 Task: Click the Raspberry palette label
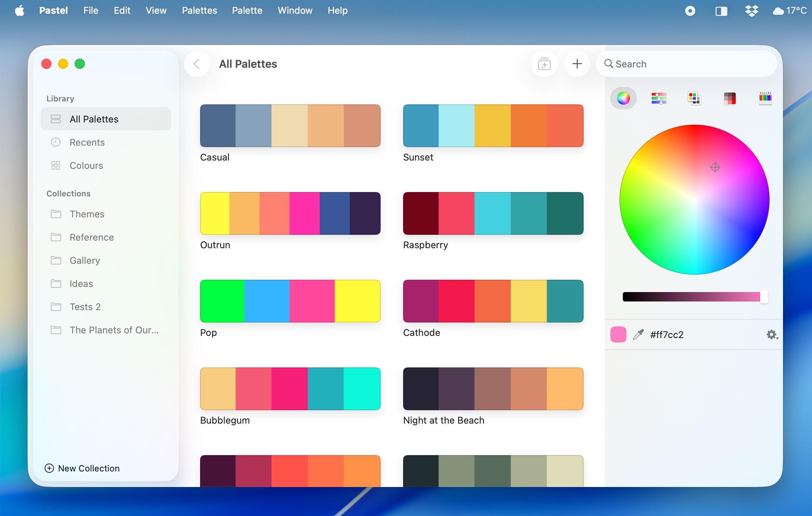point(426,245)
